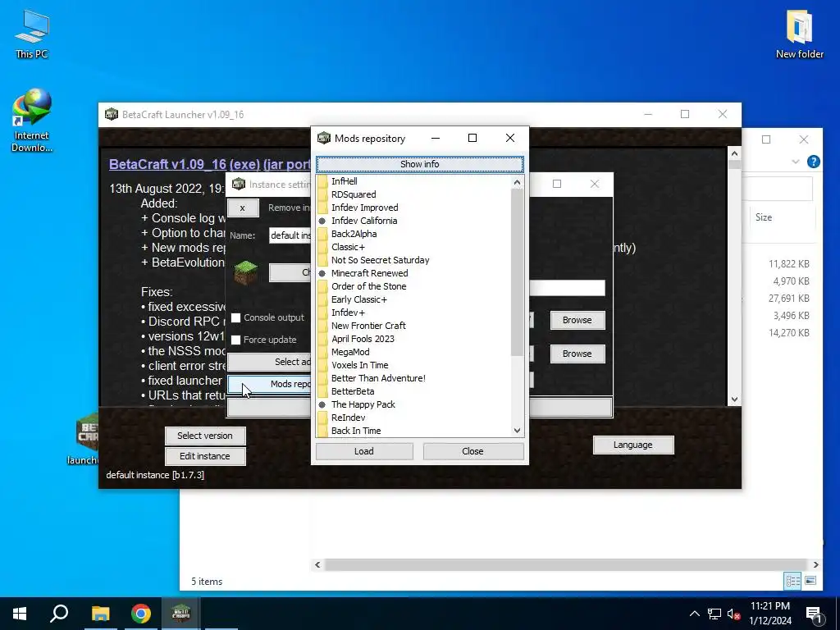Click changelog scroll-down arrow in launcher
Screen dimensions: 840x630
click(734, 399)
